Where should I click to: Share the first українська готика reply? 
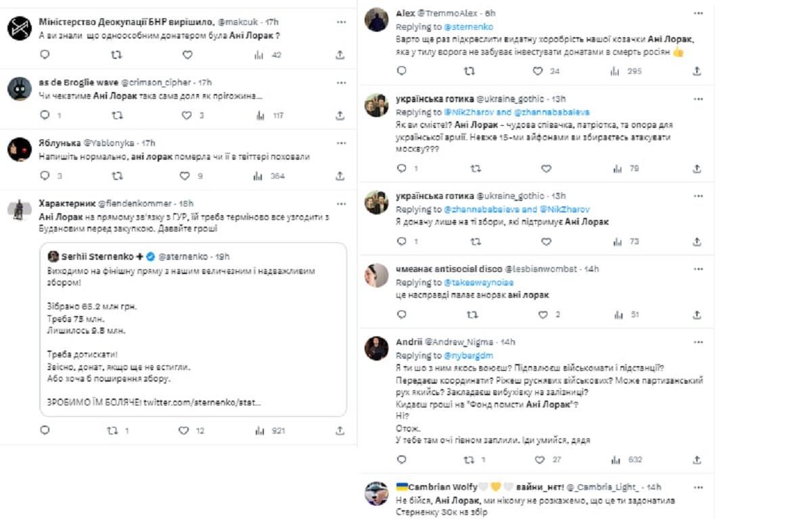pyautogui.click(x=696, y=168)
